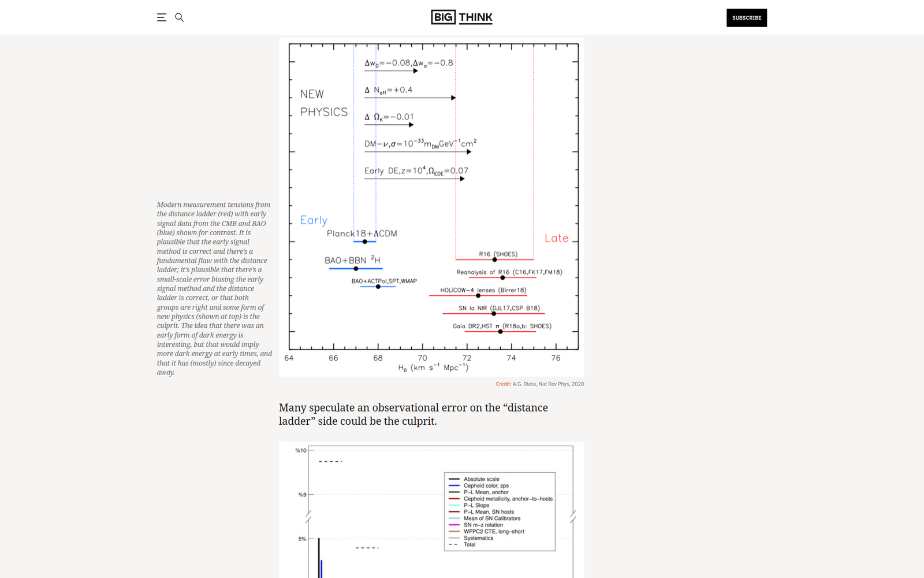Click the search magnifier icon
The height and width of the screenshot is (578, 924).
(x=180, y=17)
